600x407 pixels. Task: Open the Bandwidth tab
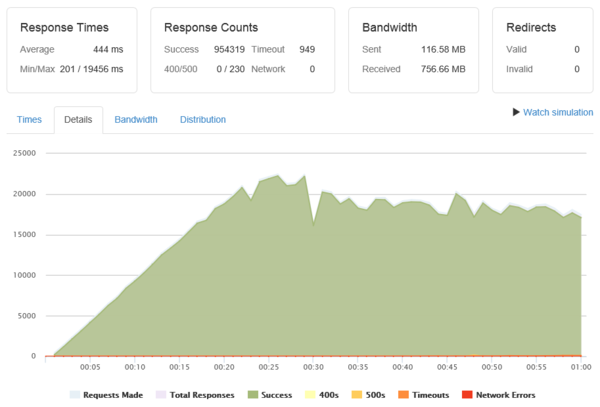[x=136, y=120]
